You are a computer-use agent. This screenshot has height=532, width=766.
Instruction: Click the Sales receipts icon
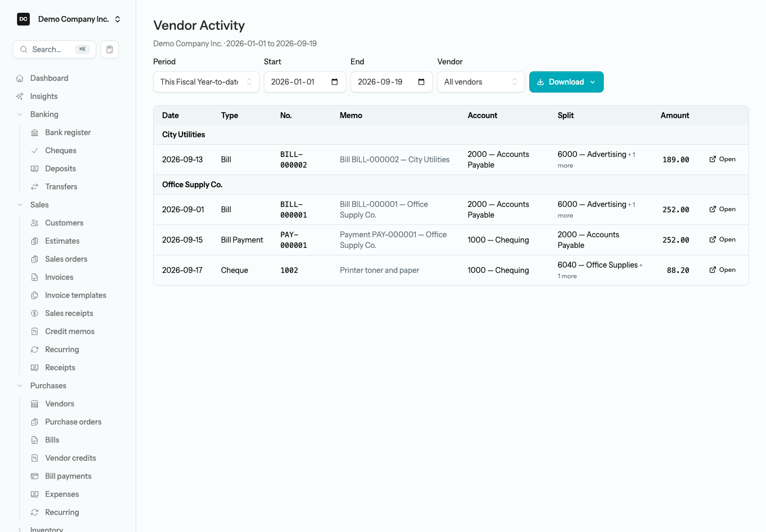(x=35, y=313)
